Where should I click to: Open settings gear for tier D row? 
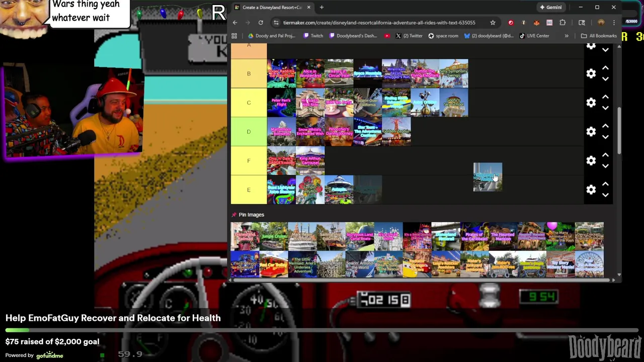(x=591, y=132)
